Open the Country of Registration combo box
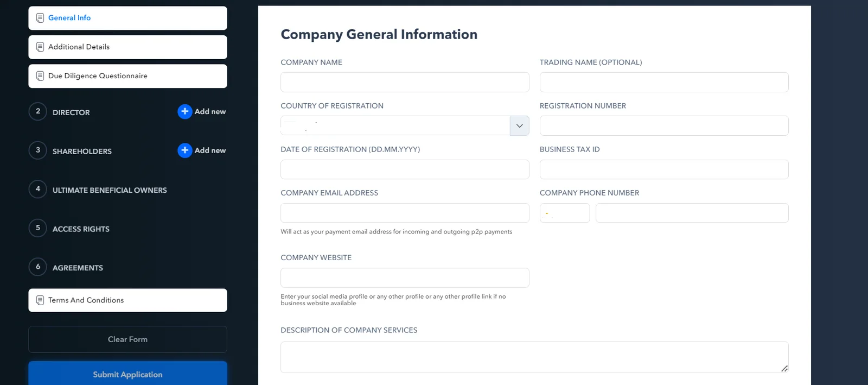Viewport: 868px width, 385px height. point(405,126)
